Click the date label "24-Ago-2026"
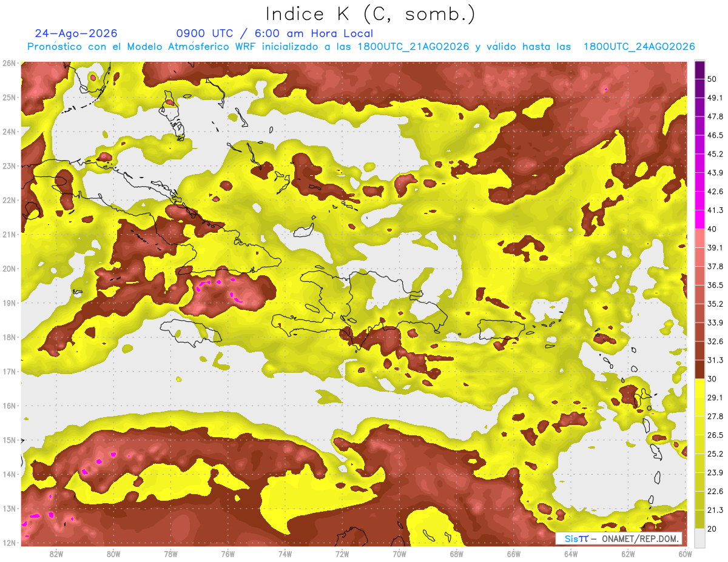 tap(76, 33)
